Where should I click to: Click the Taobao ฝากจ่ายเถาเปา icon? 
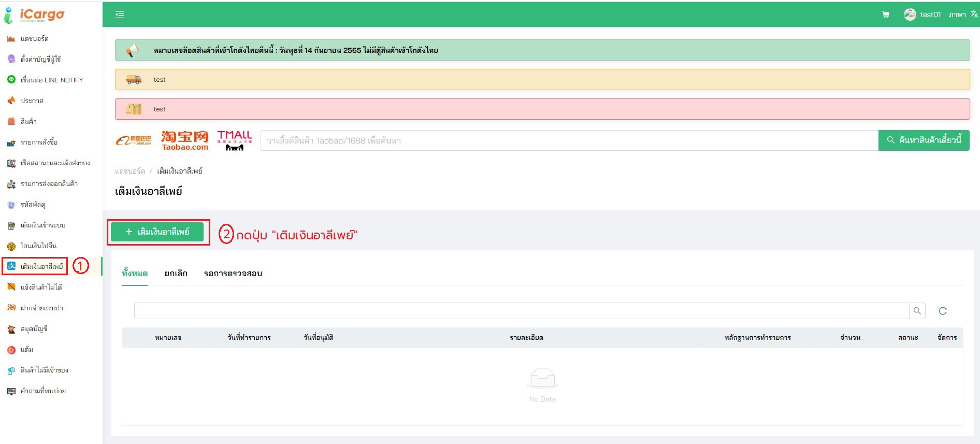[x=11, y=308]
